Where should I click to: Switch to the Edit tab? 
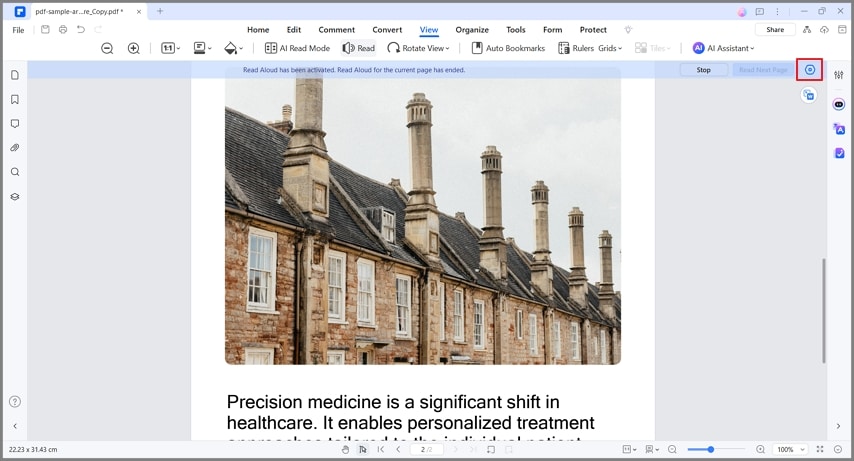point(294,30)
